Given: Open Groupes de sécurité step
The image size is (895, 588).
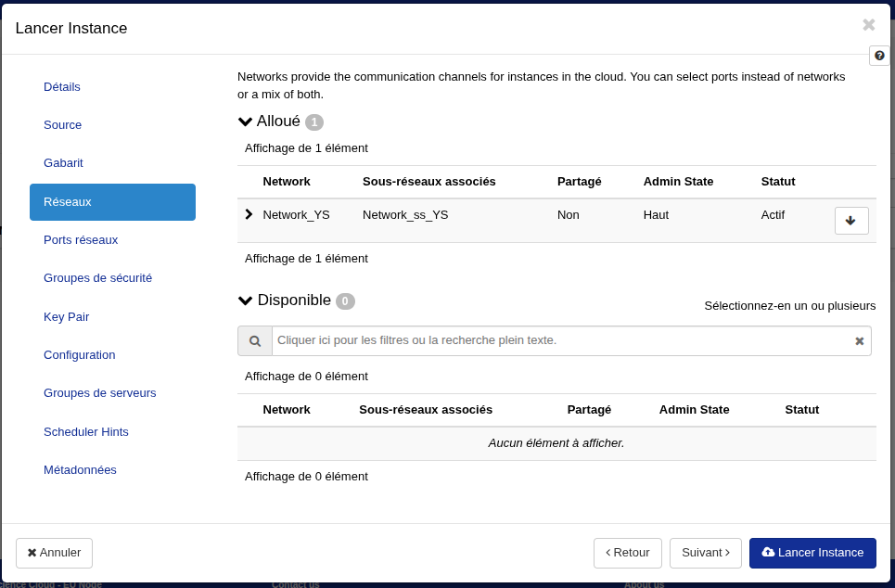Looking at the screenshot, I should coord(97,278).
